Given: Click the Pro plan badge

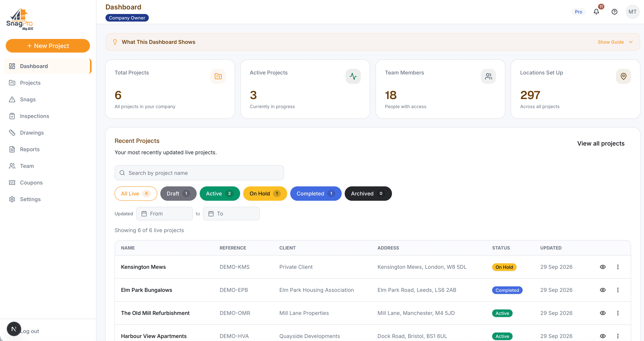Looking at the screenshot, I should click(x=578, y=12).
